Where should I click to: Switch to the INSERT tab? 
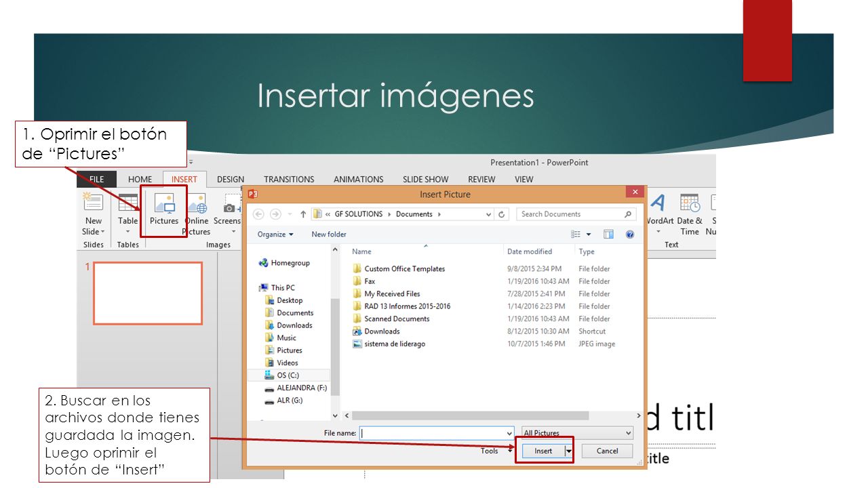click(184, 180)
